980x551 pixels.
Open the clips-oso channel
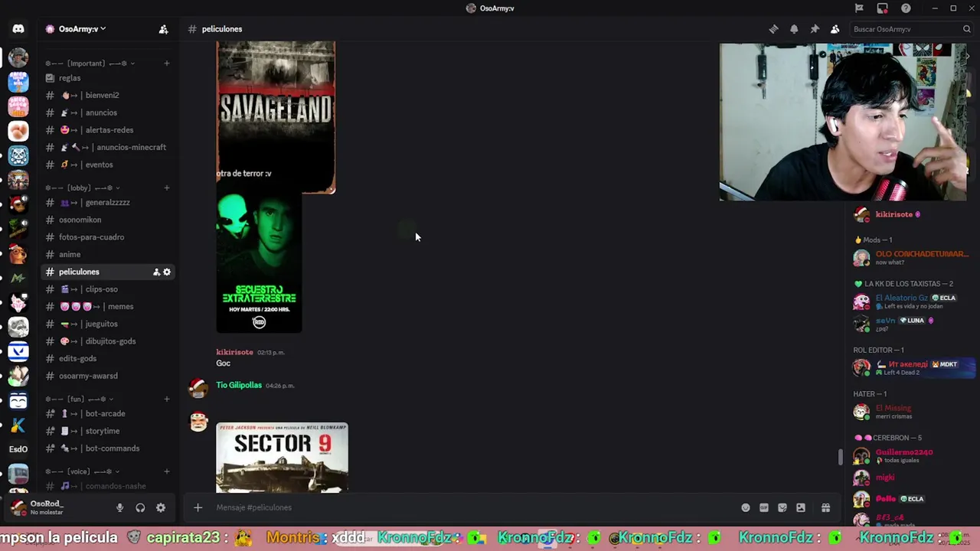107,289
